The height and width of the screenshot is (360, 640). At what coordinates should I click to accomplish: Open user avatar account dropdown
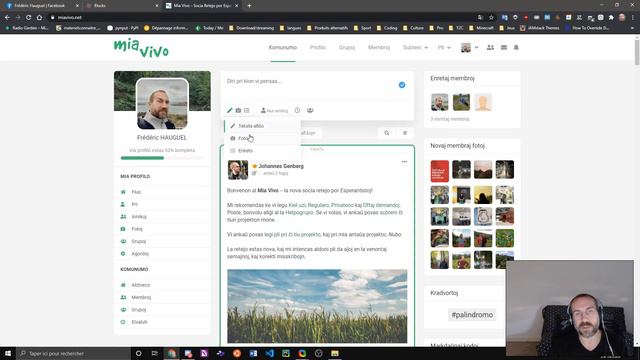(469, 48)
